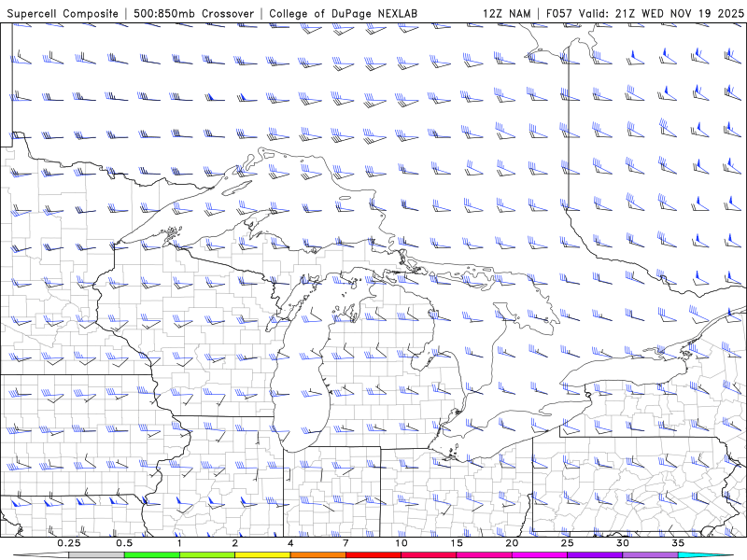The height and width of the screenshot is (560, 747).
Task: Click the legend value 4
Action: (x=290, y=543)
